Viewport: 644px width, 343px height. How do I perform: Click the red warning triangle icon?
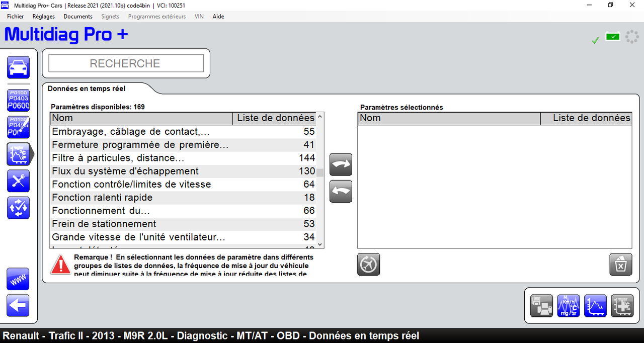pyautogui.click(x=60, y=264)
